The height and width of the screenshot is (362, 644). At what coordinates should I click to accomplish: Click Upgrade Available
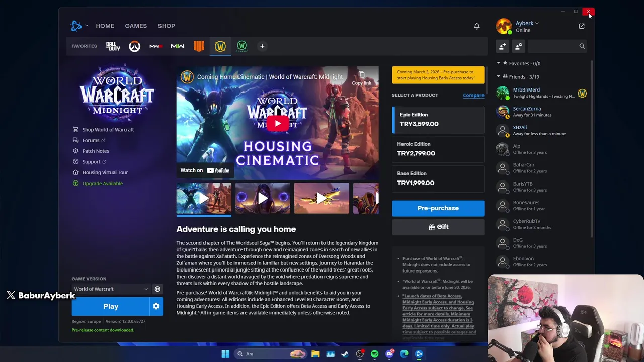tap(98, 183)
